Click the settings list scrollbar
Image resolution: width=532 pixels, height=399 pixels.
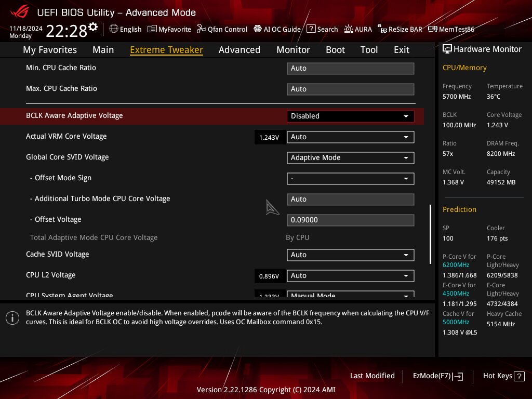tap(430, 234)
